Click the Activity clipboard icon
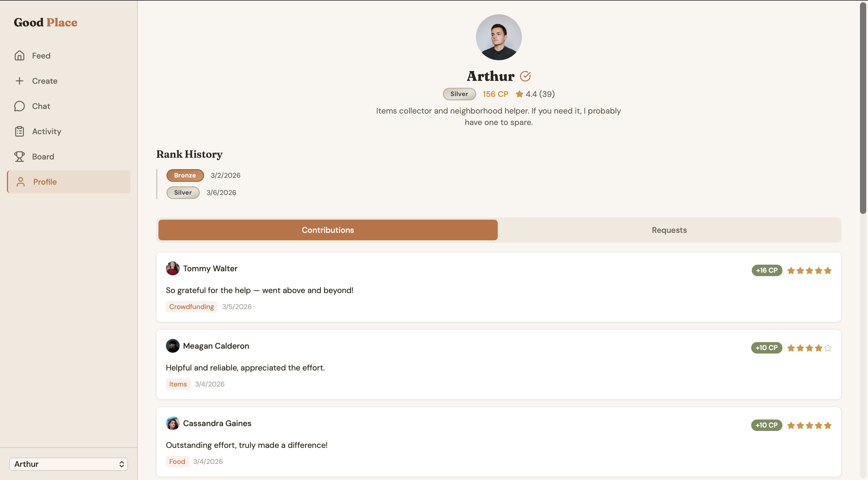The image size is (868, 480). (20, 131)
